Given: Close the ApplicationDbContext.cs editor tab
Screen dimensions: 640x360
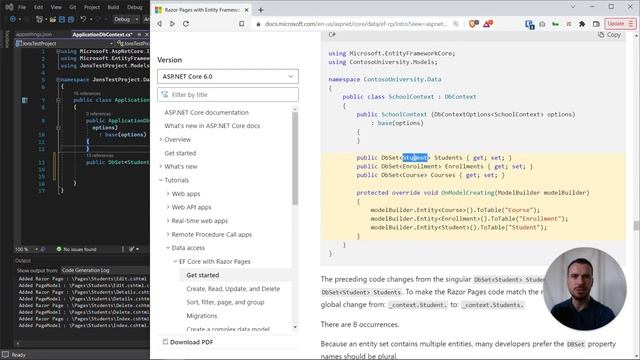Looking at the screenshot, I should [x=147, y=35].
